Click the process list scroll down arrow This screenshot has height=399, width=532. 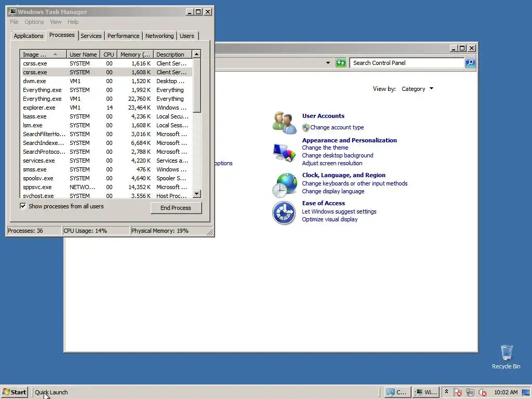(197, 194)
